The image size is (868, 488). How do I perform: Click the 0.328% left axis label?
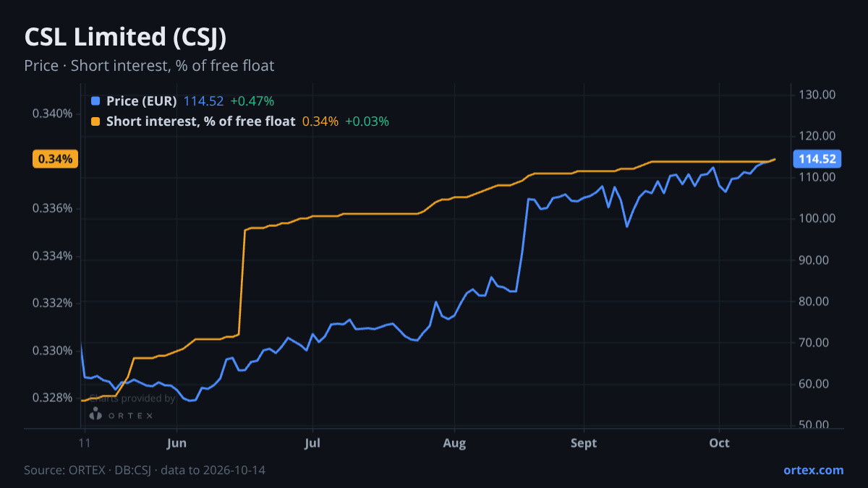pos(53,398)
